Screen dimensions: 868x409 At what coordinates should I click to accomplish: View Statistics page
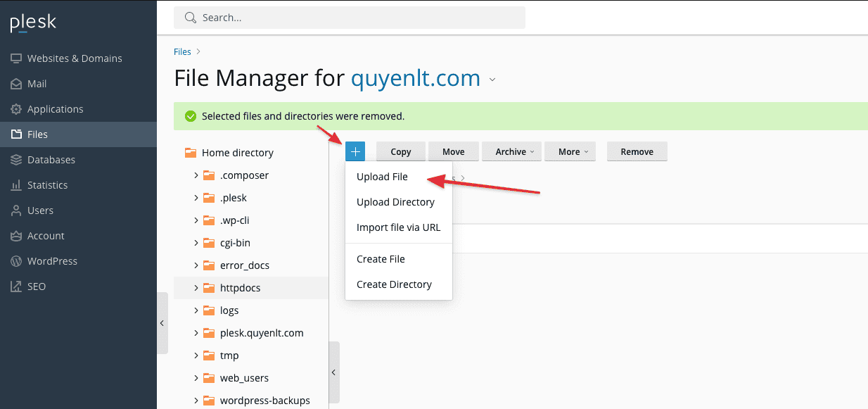pos(47,185)
